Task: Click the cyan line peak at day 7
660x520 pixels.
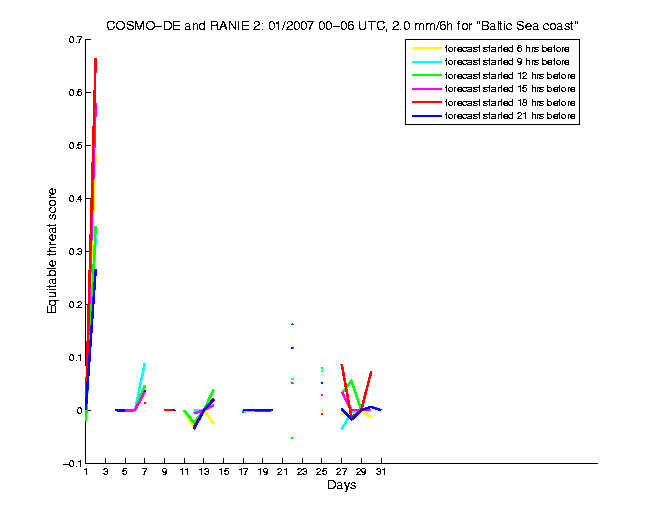Action: coord(144,364)
